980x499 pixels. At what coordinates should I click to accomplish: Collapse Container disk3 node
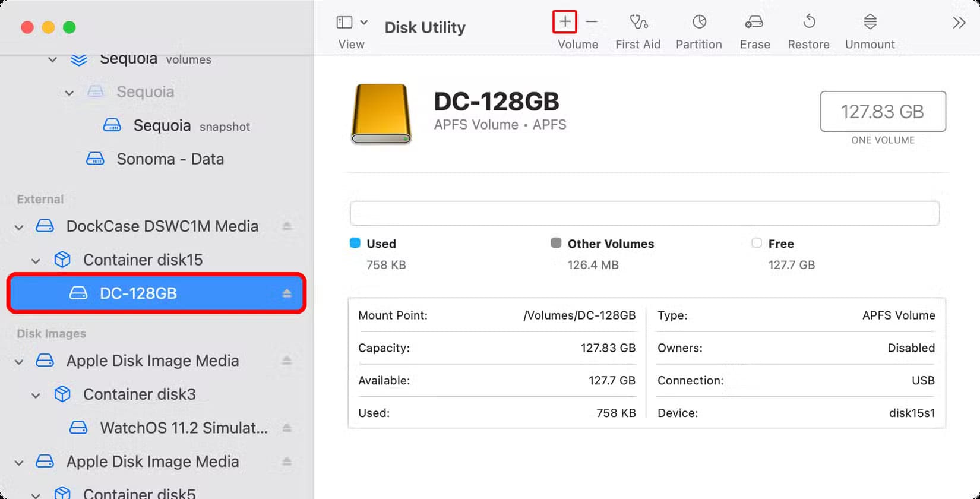click(36, 395)
